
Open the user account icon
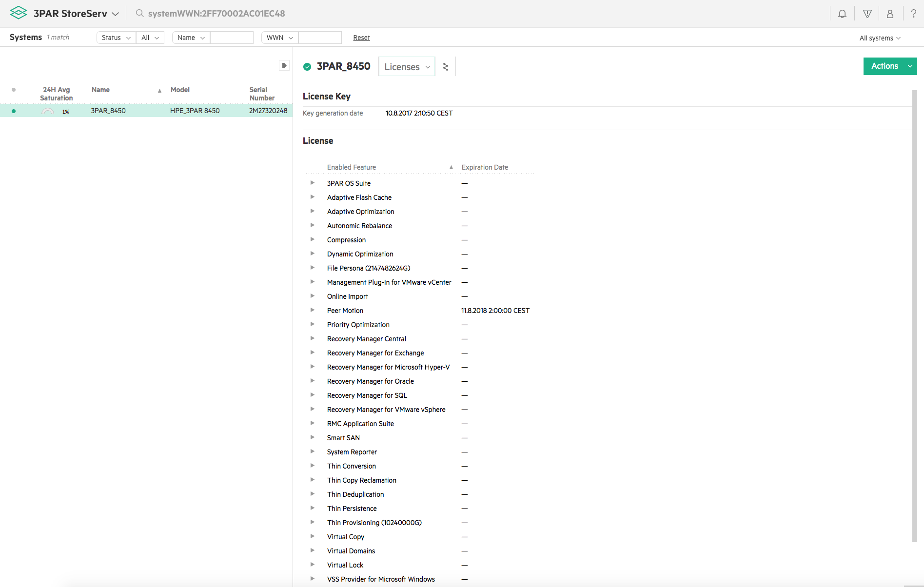[890, 14]
